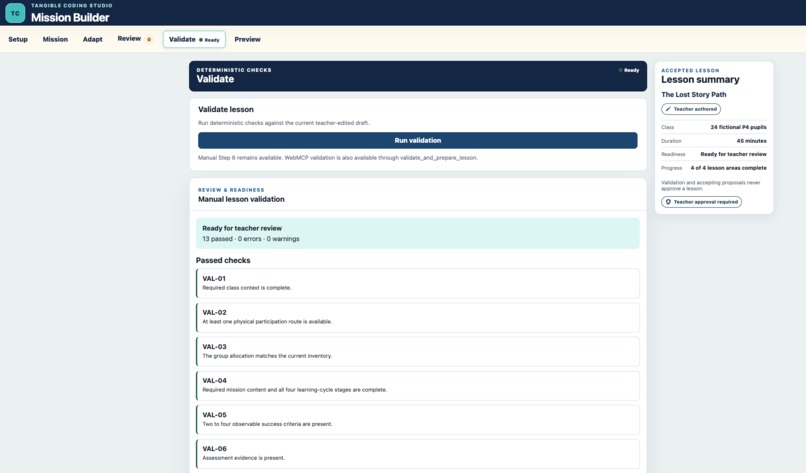The image size is (806, 473).
Task: Select the VAL-06 passed check card
Action: coord(417,453)
